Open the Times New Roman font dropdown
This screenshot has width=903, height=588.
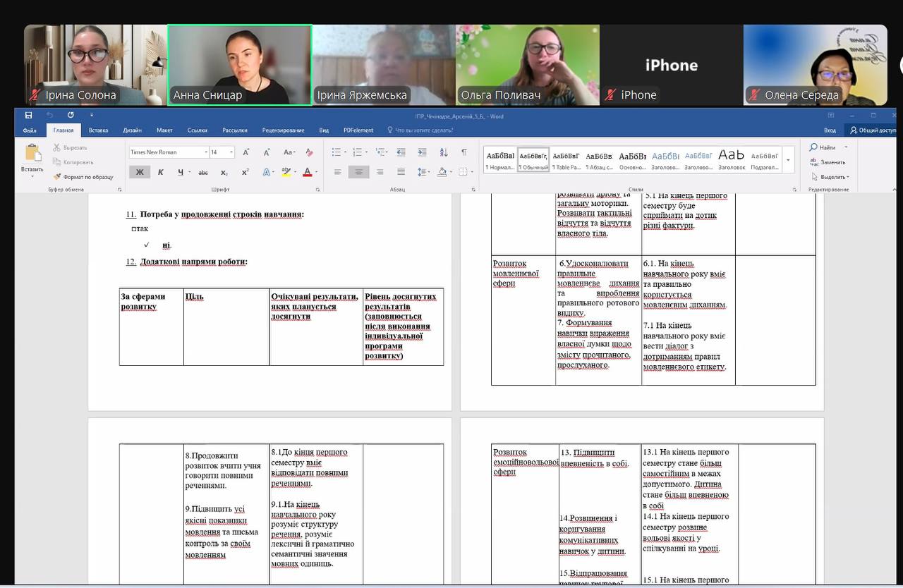tap(206, 152)
